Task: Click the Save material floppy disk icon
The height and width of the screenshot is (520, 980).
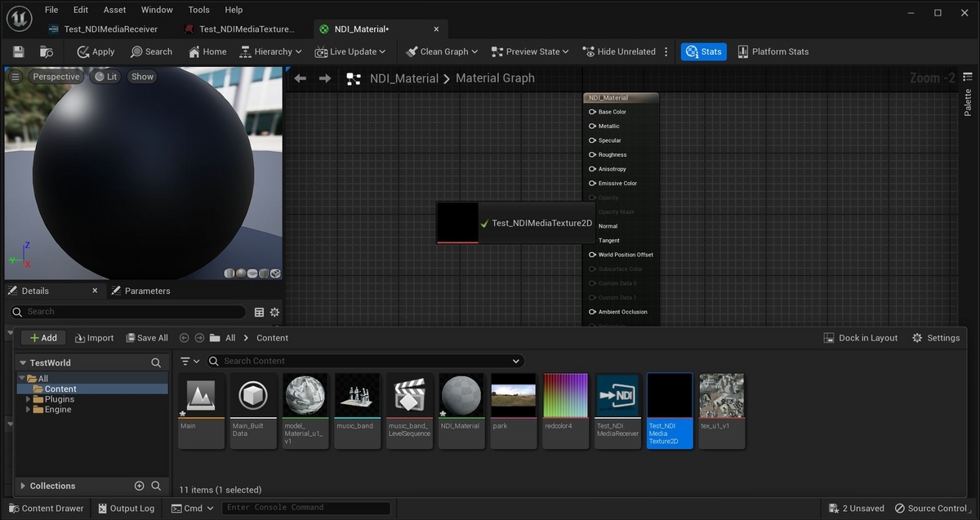Action: pyautogui.click(x=18, y=51)
